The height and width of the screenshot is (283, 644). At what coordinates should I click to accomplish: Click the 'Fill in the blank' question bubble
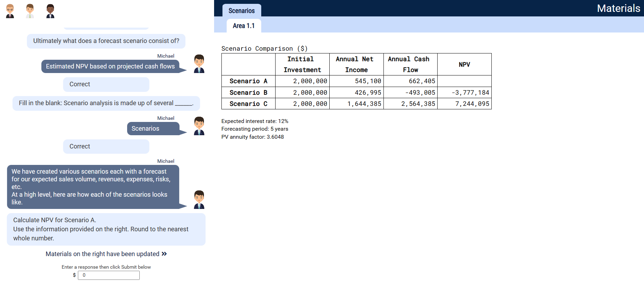click(106, 103)
